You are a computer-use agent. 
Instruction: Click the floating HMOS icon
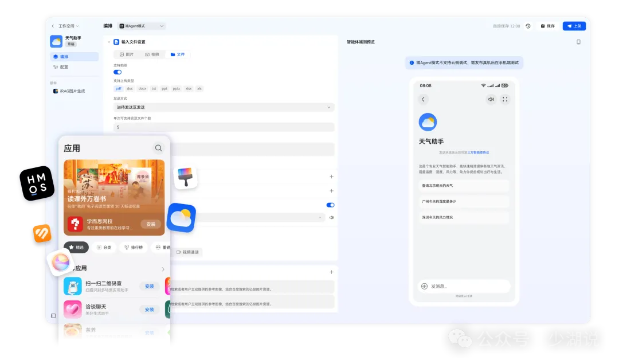point(37,183)
